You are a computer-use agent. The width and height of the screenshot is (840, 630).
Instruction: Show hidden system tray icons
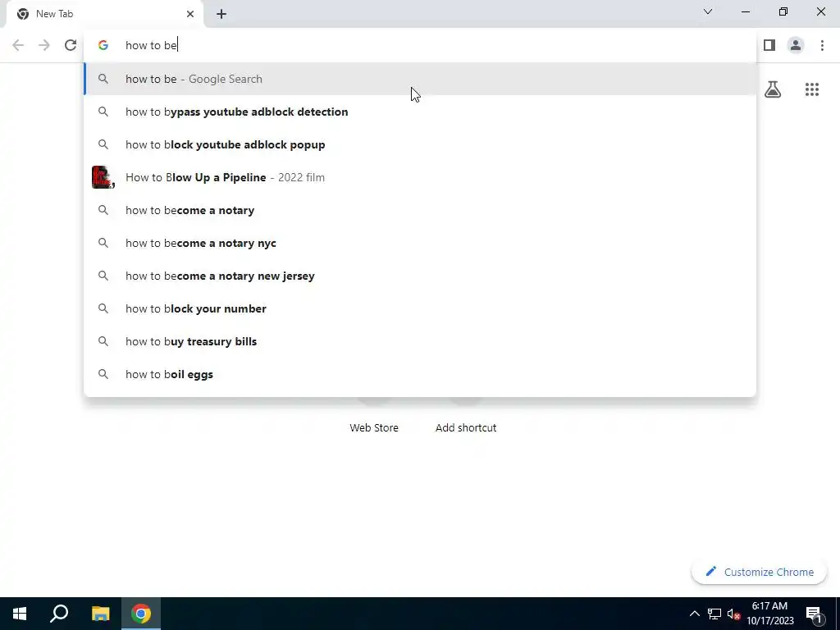(x=694, y=614)
